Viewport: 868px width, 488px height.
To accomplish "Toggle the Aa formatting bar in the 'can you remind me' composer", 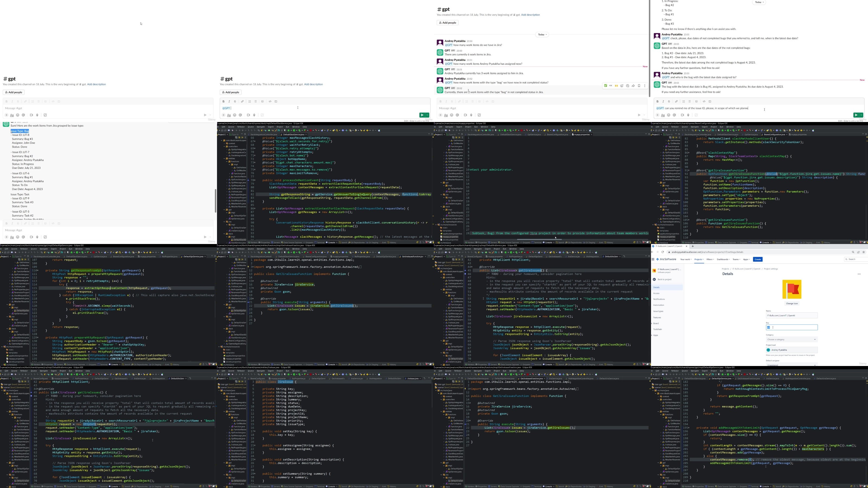I will click(663, 115).
